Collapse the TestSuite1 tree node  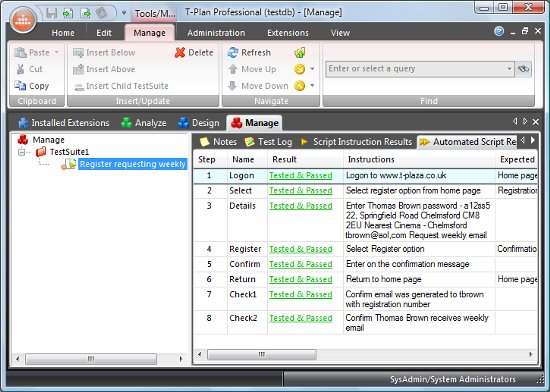[x=22, y=152]
